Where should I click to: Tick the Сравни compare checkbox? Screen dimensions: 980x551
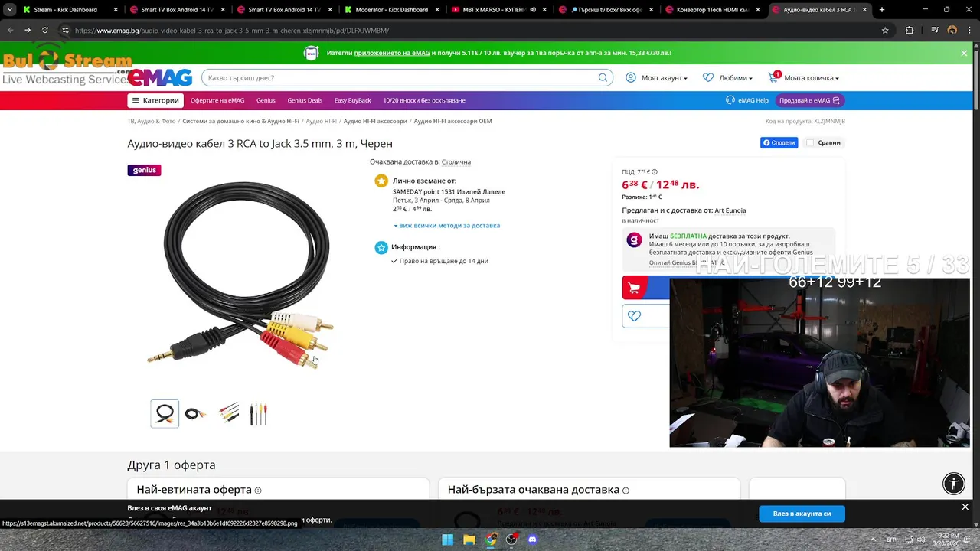point(810,142)
